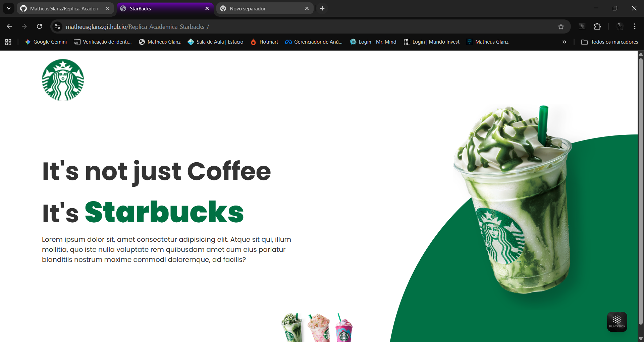Screen dimensions: 644x342
Task: View site information icon in address bar
Action: click(58, 26)
